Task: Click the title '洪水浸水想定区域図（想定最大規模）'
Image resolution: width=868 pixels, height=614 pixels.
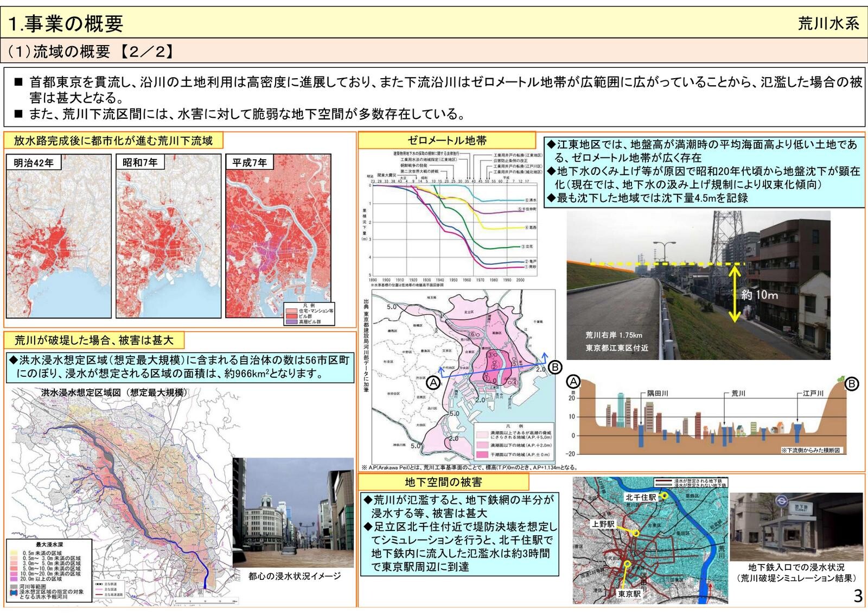Action: pyautogui.click(x=114, y=393)
